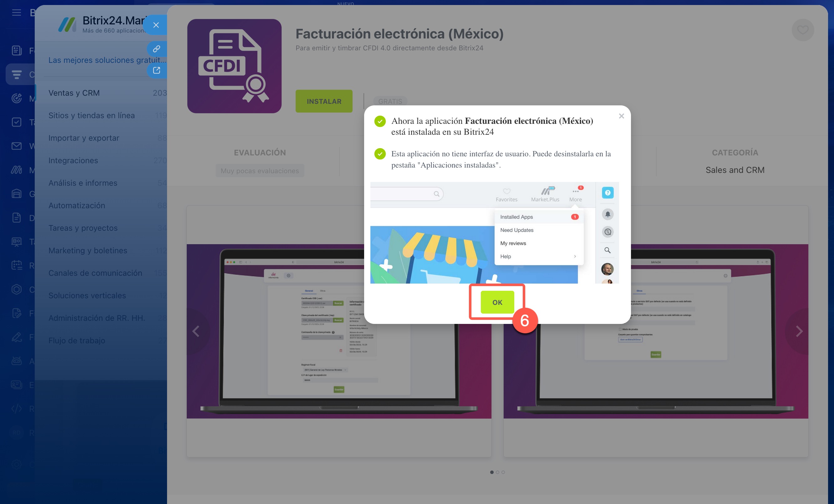Close the installation confirmation dialog
834x504 pixels.
point(621,116)
